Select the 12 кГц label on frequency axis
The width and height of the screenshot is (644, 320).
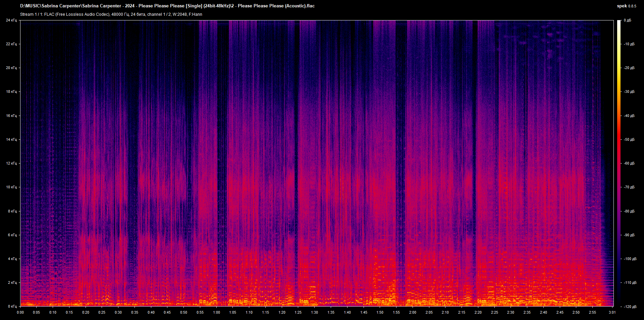(x=12, y=163)
